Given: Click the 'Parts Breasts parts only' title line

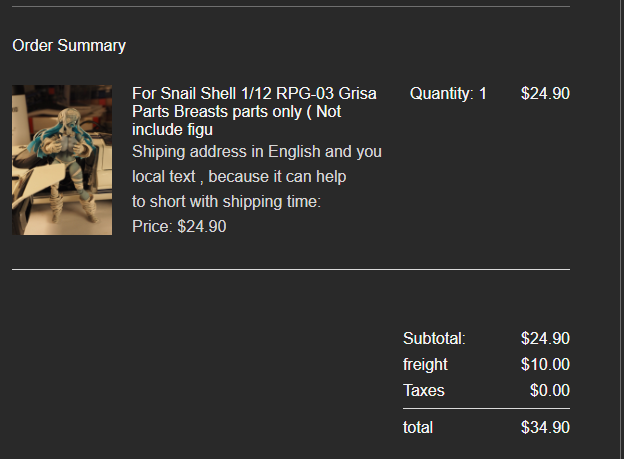Looking at the screenshot, I should [x=236, y=111].
